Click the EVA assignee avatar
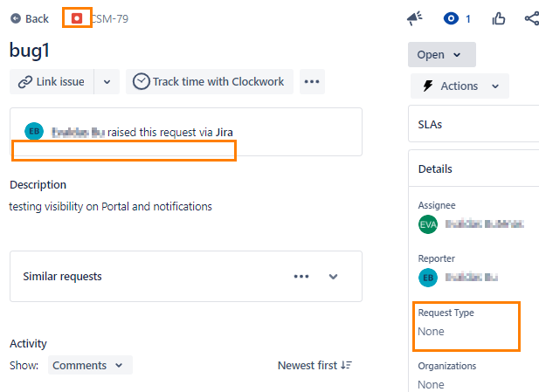Viewport: 539px width, 392px height. (428, 224)
